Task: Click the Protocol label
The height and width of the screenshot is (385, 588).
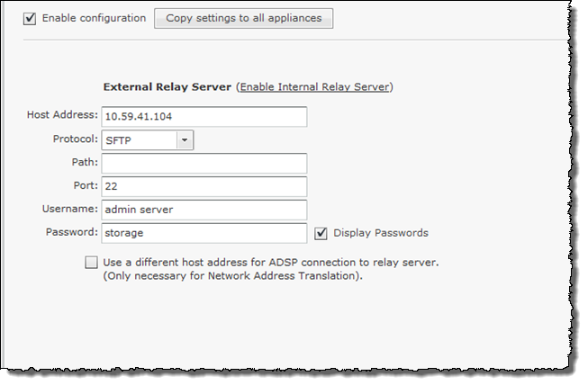Action: point(76,139)
